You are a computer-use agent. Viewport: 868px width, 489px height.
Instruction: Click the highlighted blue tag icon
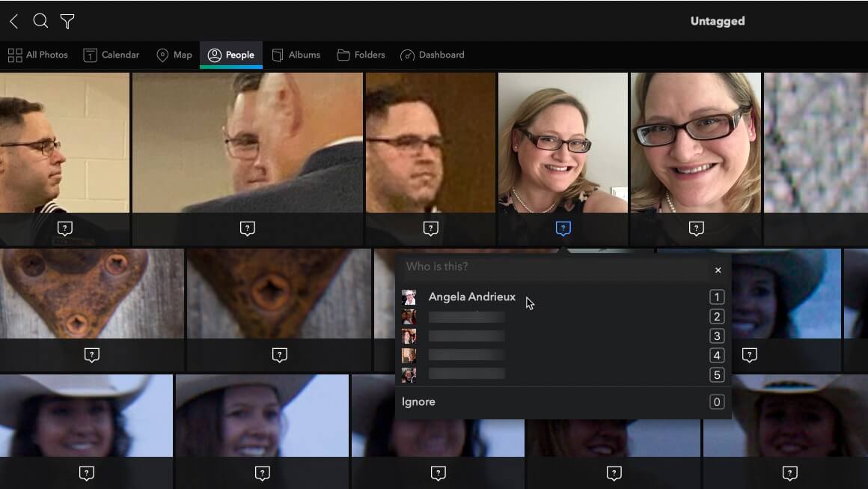pos(563,228)
